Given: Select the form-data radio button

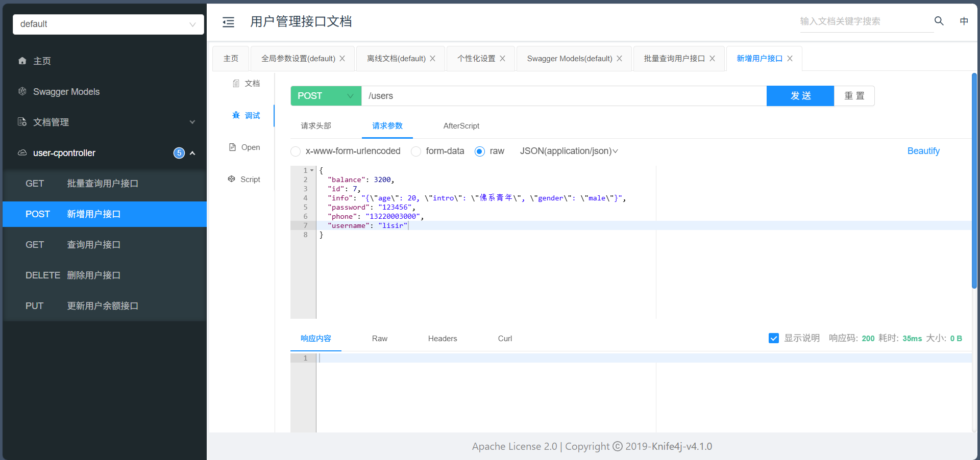Looking at the screenshot, I should (416, 151).
